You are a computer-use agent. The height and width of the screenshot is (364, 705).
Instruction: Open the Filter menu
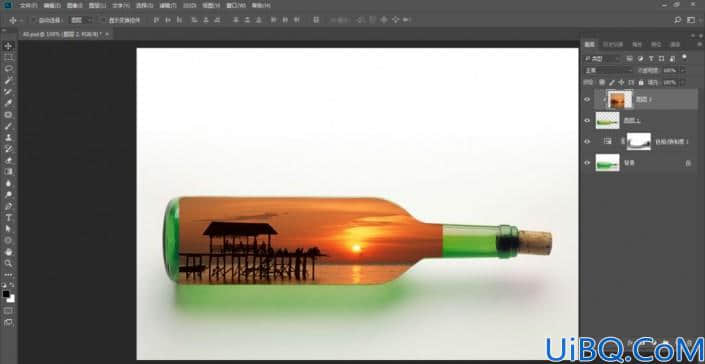coord(168,5)
